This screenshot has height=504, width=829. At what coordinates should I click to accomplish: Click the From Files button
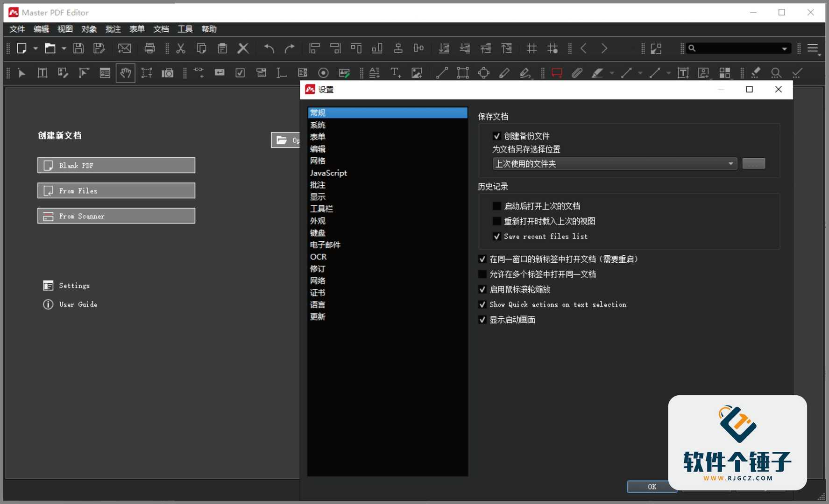pos(116,190)
